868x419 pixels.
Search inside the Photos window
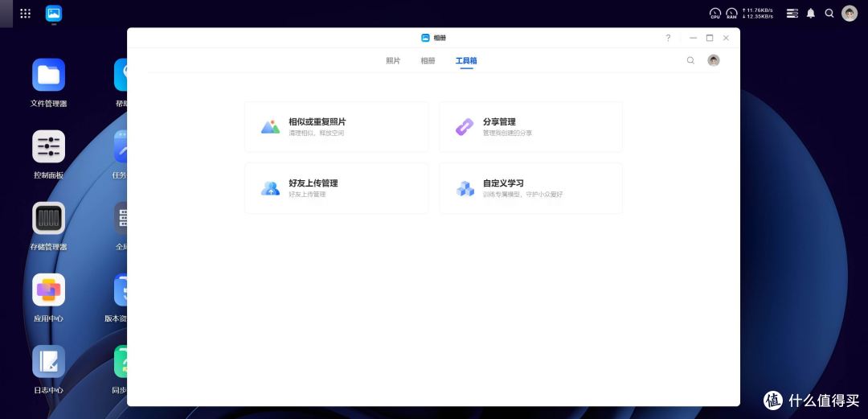690,60
